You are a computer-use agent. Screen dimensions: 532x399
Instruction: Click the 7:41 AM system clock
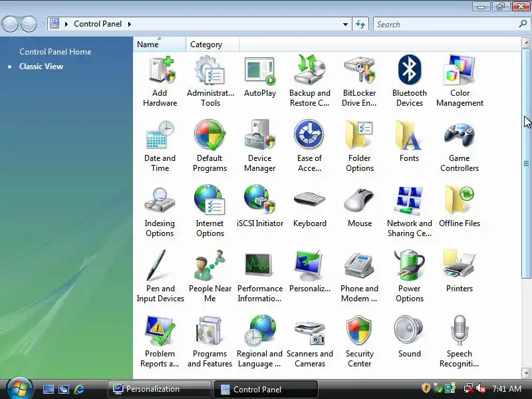click(x=507, y=388)
